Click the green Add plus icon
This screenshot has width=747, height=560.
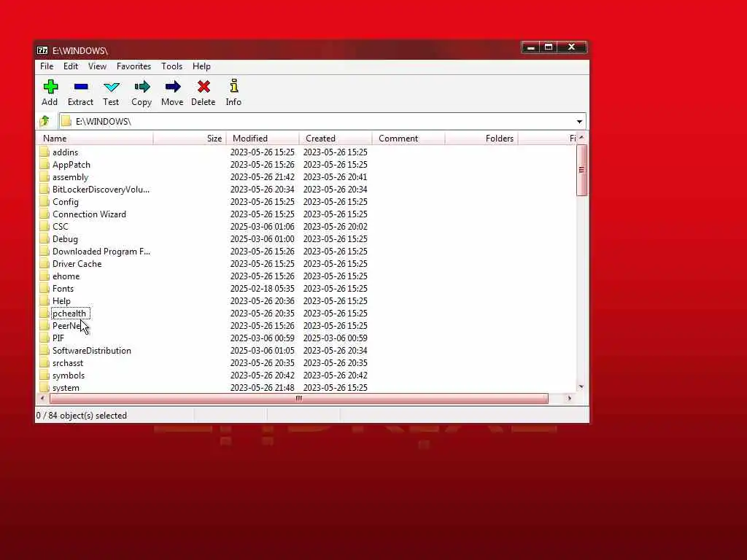click(50, 87)
